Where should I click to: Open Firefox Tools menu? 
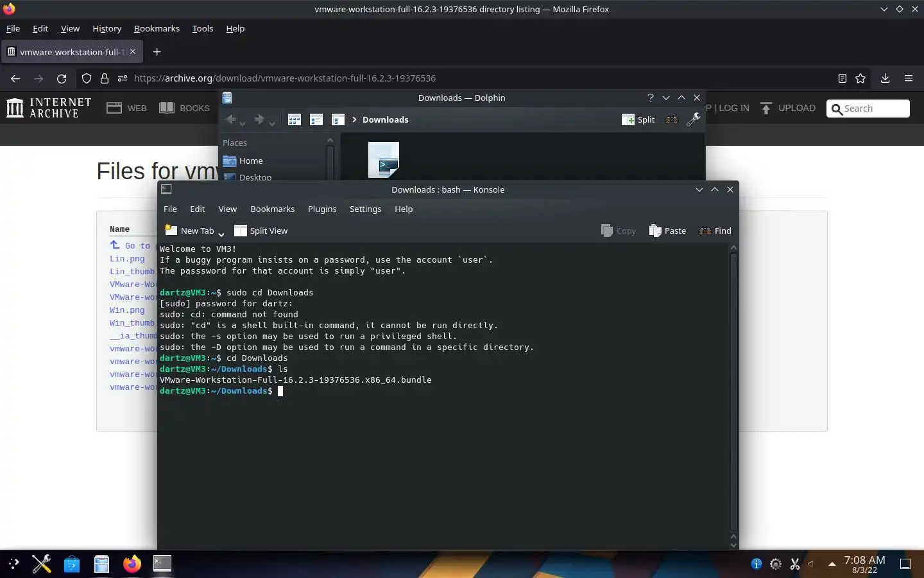point(203,28)
